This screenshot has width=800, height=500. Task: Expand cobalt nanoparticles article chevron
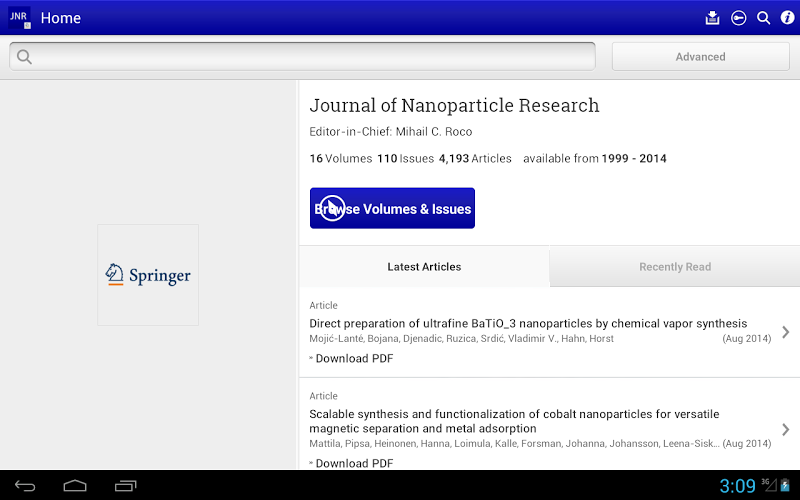pos(786,429)
